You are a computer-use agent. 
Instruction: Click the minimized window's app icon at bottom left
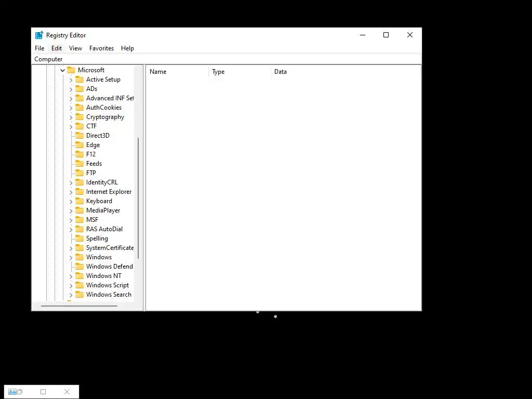12,392
